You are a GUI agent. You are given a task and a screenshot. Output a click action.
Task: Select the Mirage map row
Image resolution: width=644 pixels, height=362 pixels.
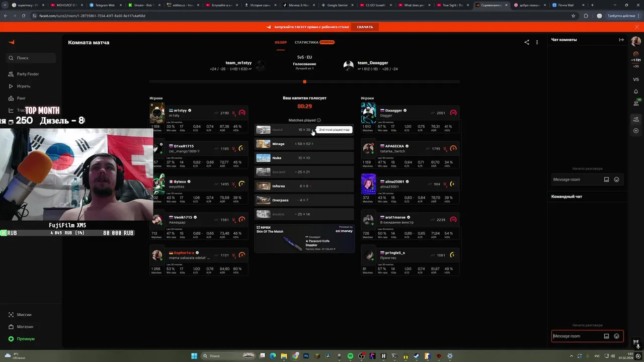[304, 144]
